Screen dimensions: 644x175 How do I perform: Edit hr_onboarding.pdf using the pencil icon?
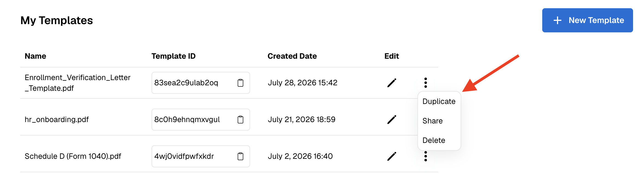pyautogui.click(x=391, y=120)
